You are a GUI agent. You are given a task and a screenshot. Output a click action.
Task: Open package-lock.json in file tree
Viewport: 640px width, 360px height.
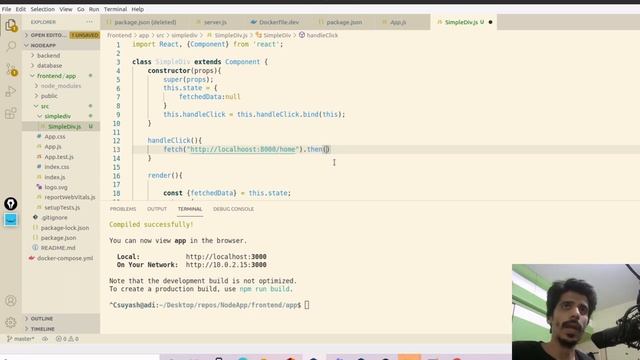coord(64,228)
